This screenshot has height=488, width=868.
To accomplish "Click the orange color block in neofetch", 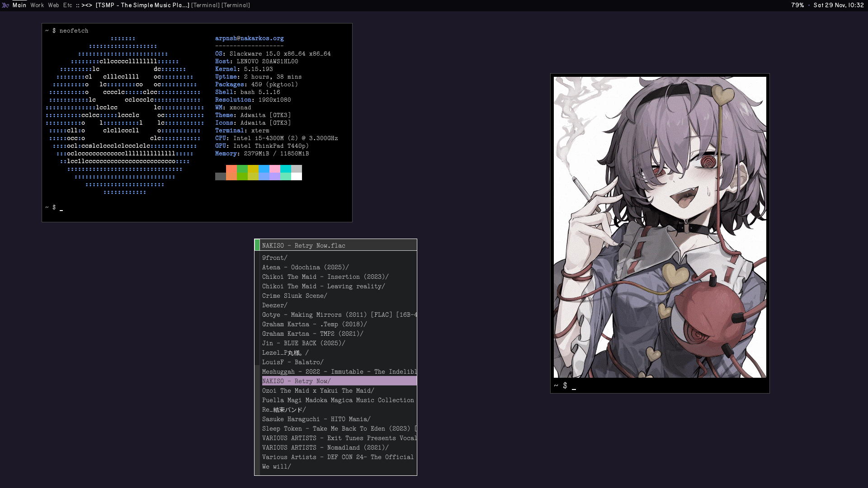I will click(x=231, y=169).
